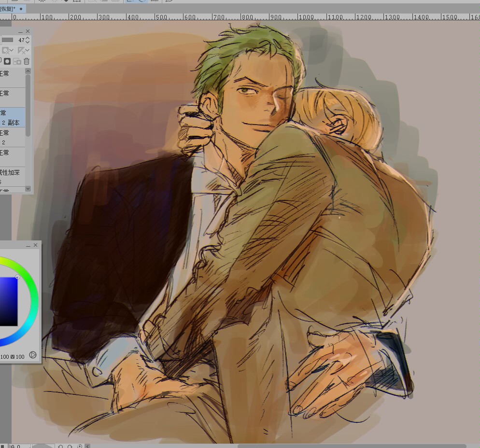
Task: Rotate canvas left with the counterclockwise icon
Action: pyautogui.click(x=61, y=446)
